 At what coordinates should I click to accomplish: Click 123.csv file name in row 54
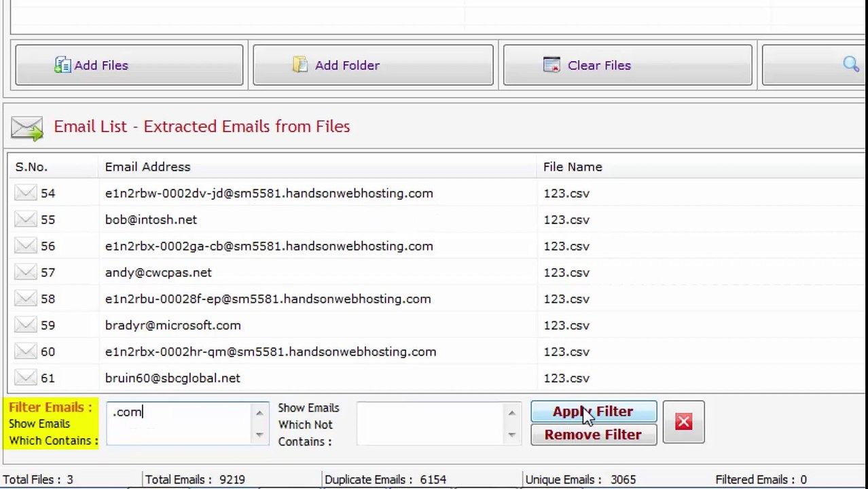tap(566, 194)
